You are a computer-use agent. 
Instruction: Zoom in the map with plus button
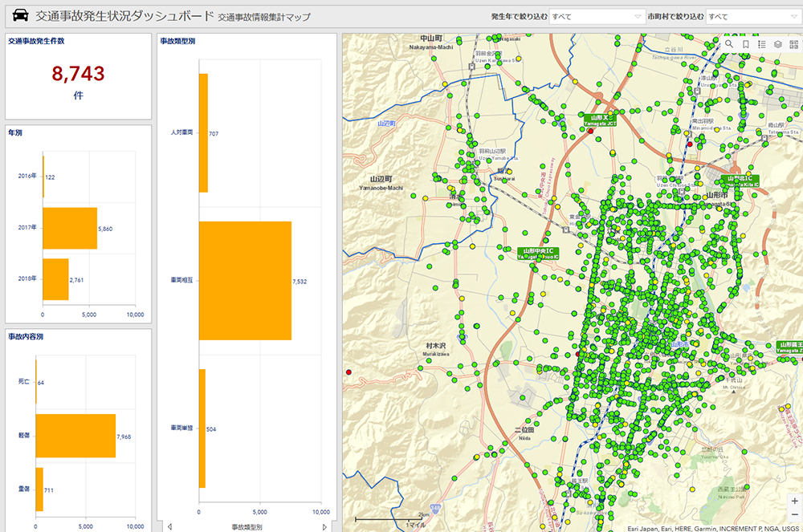coord(794,501)
